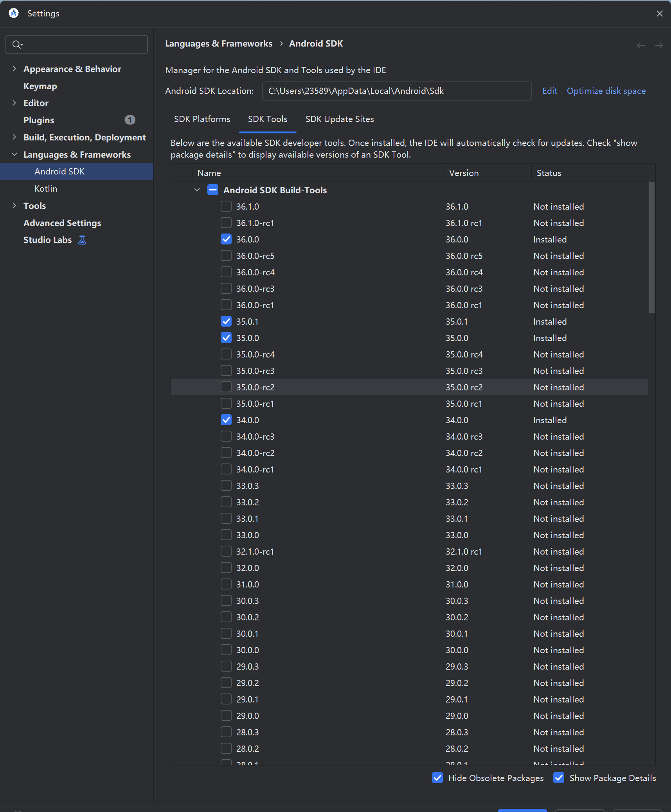Click the Status column header
The height and width of the screenshot is (812, 671).
593,173
